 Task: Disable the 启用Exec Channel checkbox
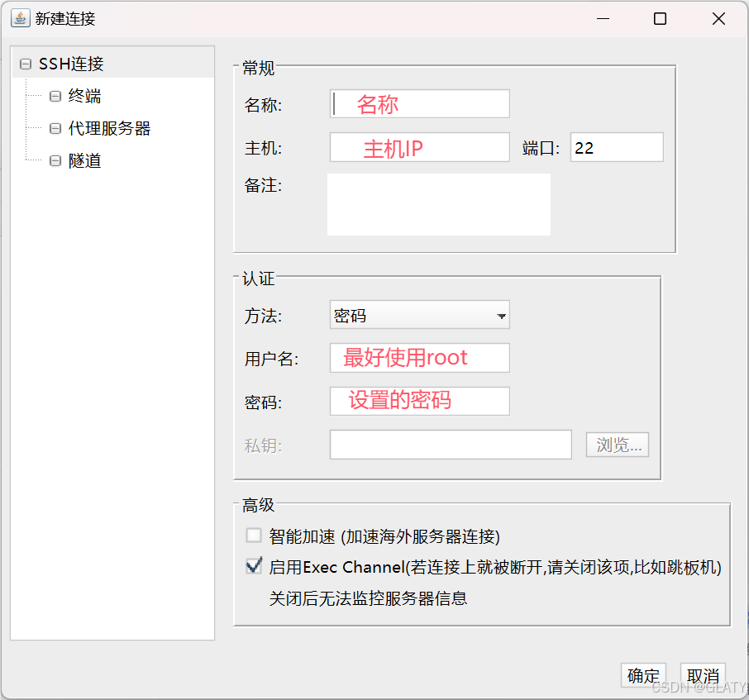254,566
